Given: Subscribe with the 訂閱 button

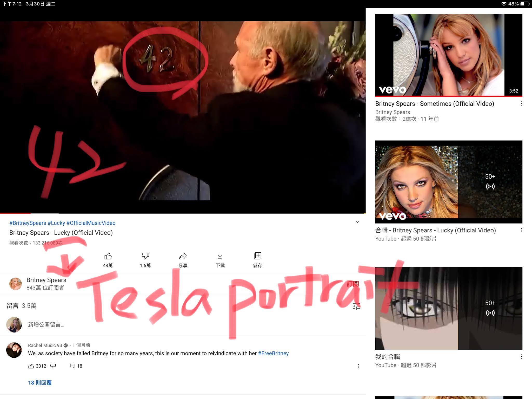Looking at the screenshot, I should click(353, 284).
